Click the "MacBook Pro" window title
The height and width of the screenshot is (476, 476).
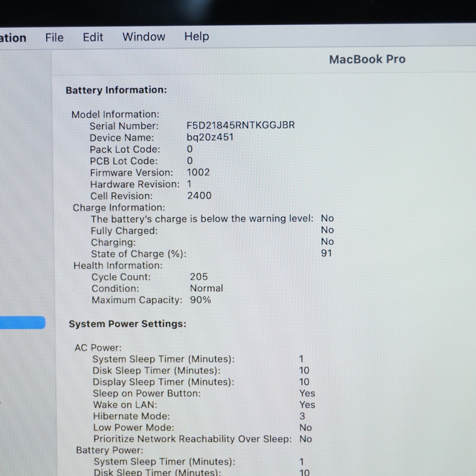click(x=367, y=59)
